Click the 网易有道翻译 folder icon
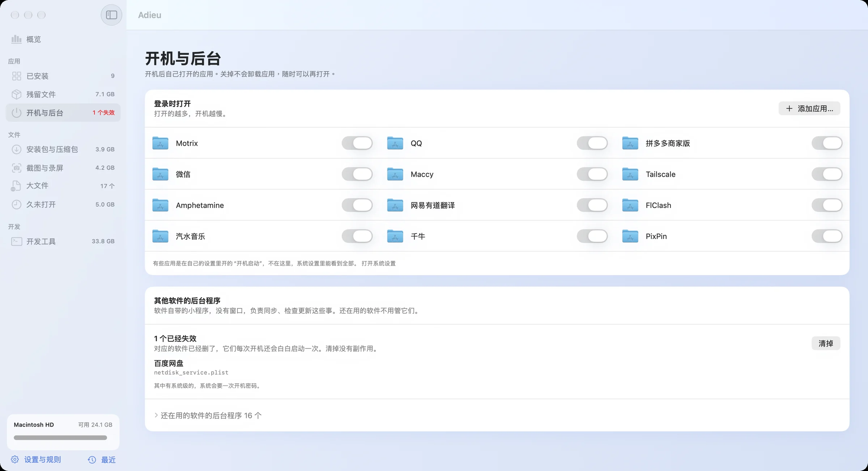Image resolution: width=868 pixels, height=471 pixels. [x=395, y=205]
